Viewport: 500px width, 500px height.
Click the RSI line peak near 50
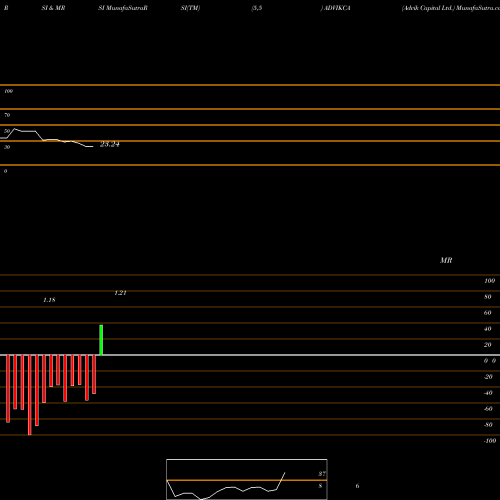(14, 129)
